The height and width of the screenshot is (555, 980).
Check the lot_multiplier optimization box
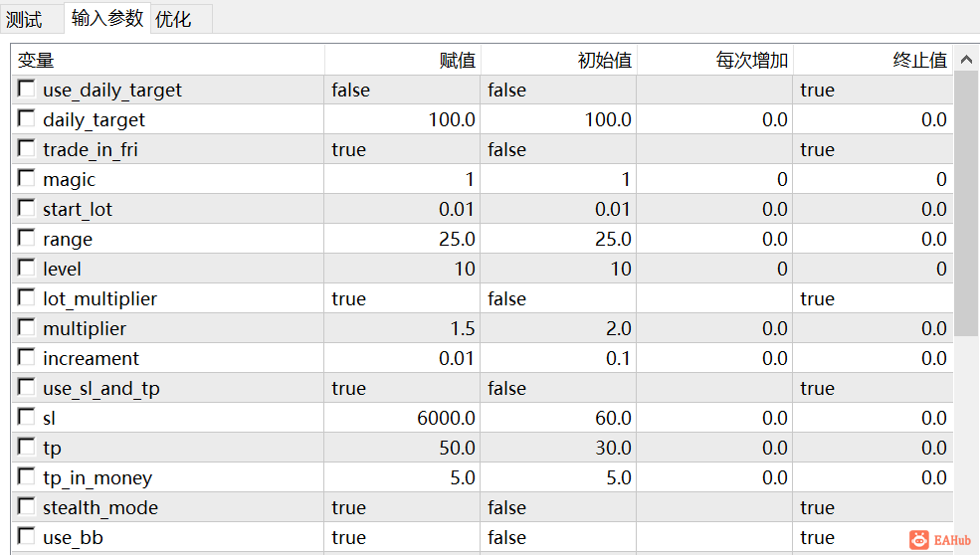(26, 297)
